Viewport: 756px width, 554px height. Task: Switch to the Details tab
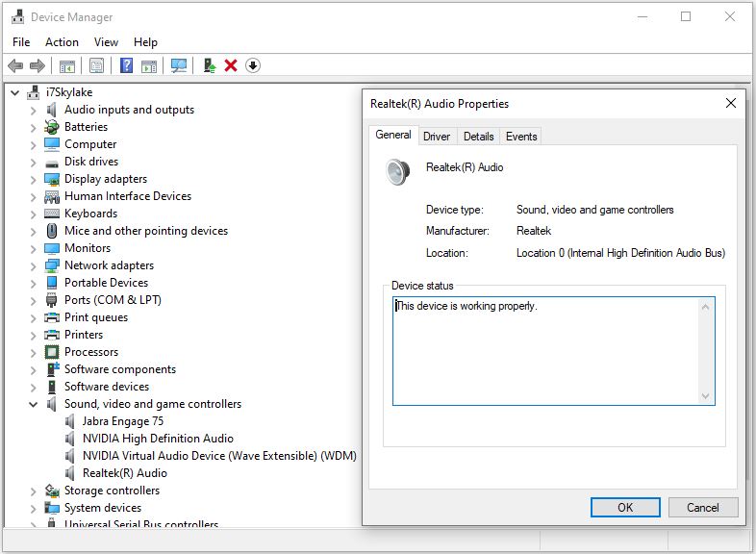tap(479, 137)
